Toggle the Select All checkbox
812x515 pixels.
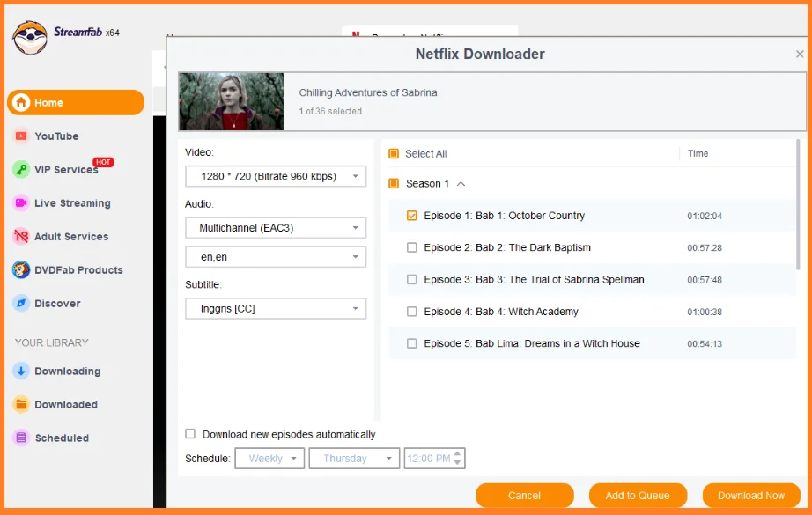[x=394, y=154]
